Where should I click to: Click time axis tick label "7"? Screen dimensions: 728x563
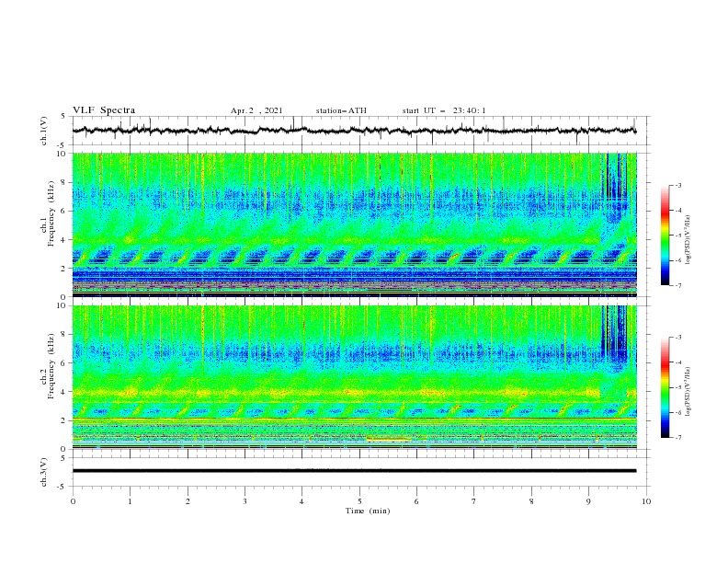point(474,501)
